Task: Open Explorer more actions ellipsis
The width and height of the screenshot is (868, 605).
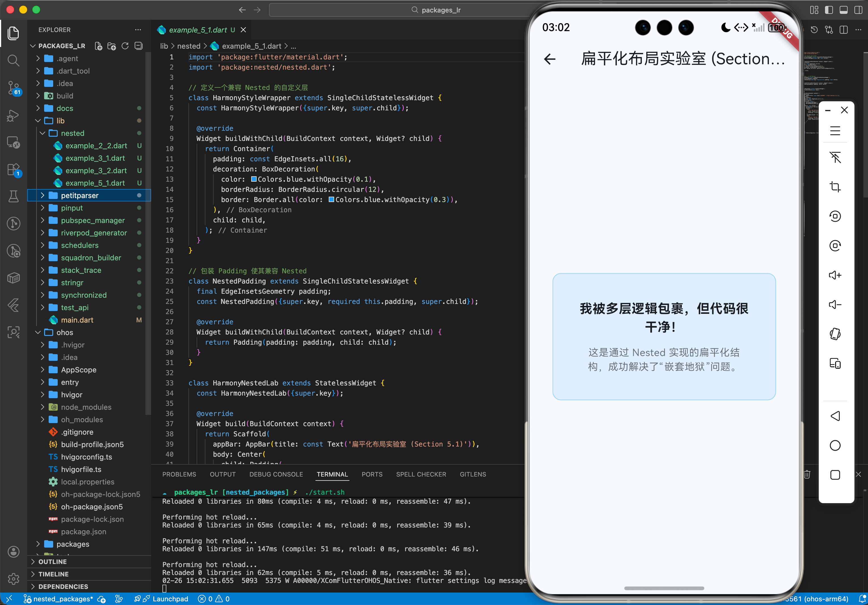Action: (x=138, y=29)
